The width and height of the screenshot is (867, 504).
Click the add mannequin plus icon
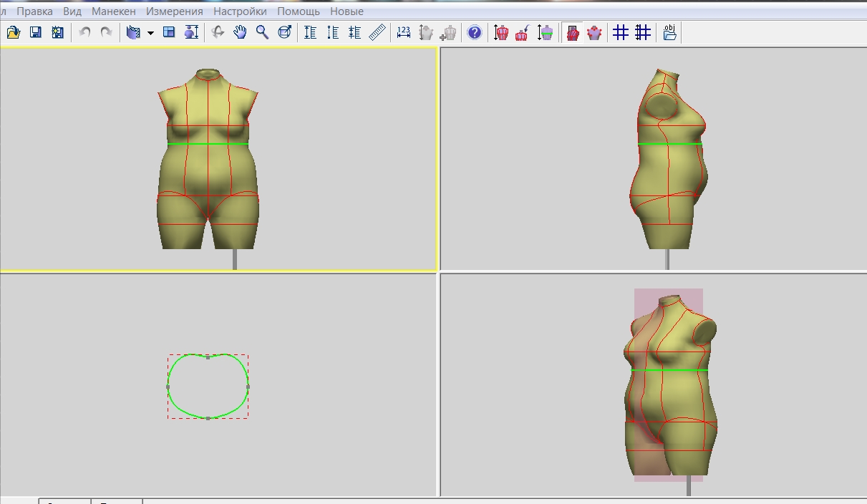448,32
